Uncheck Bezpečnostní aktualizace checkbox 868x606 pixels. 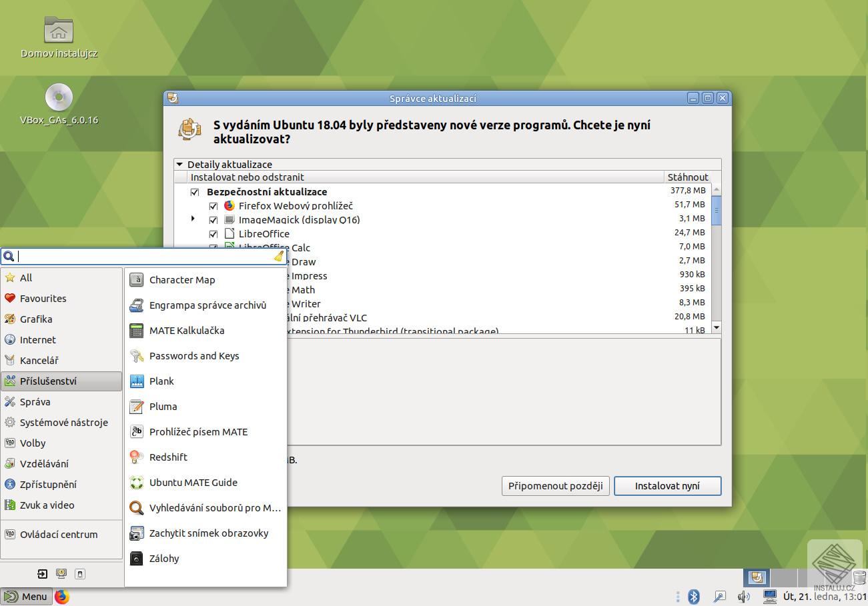(195, 192)
